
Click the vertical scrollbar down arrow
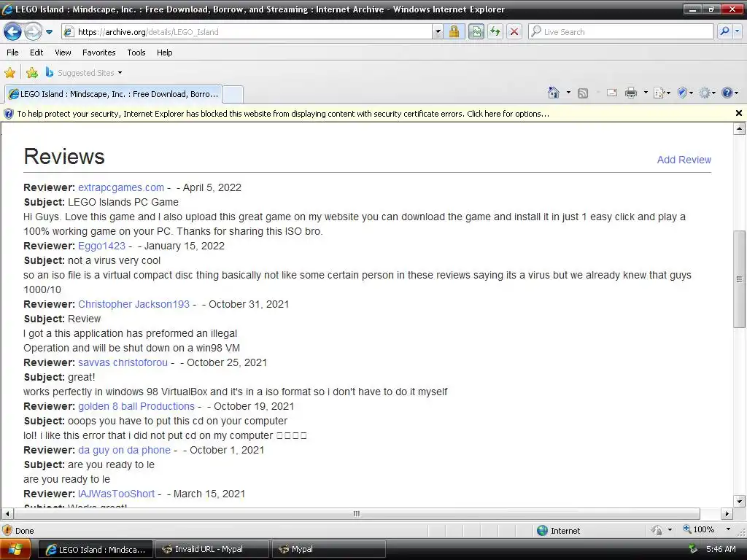[739, 501]
